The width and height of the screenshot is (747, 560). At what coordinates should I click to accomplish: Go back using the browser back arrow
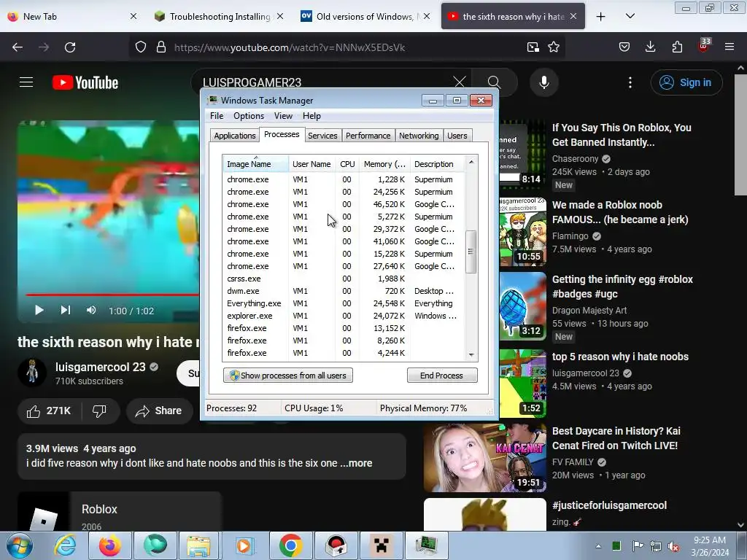pyautogui.click(x=18, y=47)
